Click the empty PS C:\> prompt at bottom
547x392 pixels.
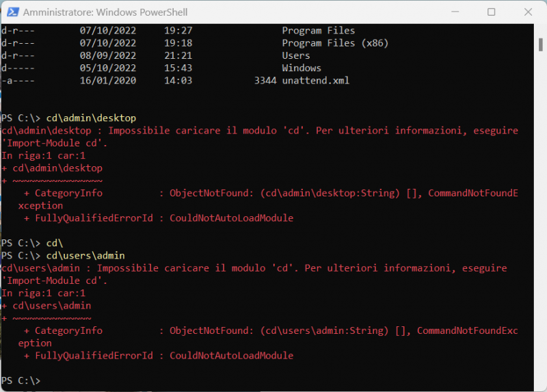tap(21, 380)
